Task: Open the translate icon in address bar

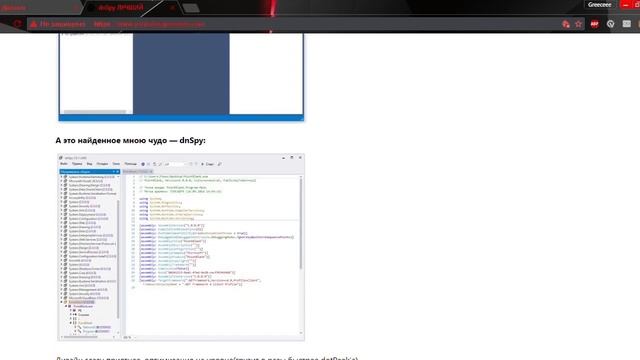Action: tap(566, 24)
